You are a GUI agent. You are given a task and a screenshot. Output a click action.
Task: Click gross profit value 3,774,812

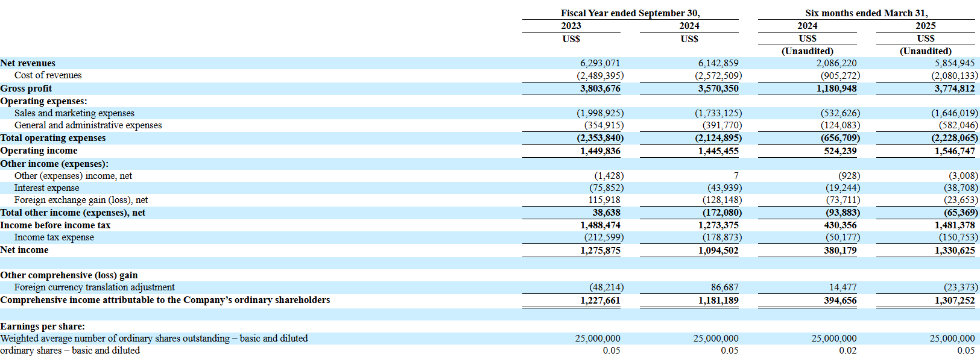954,89
